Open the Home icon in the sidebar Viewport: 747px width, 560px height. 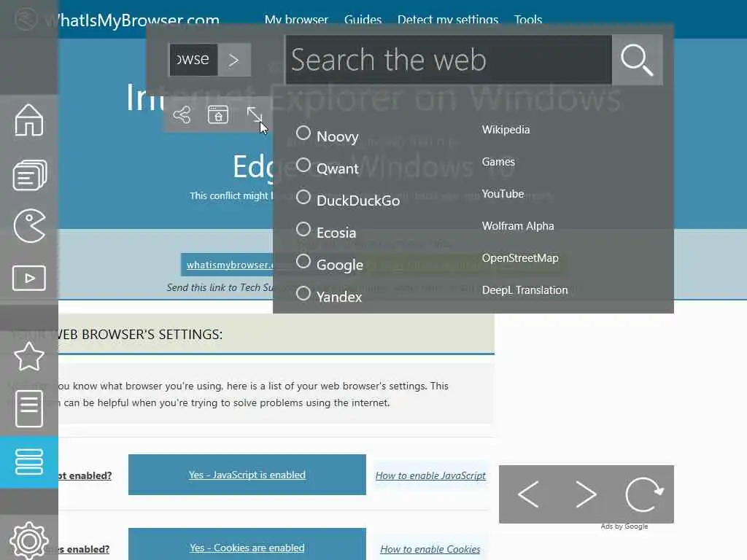point(29,120)
